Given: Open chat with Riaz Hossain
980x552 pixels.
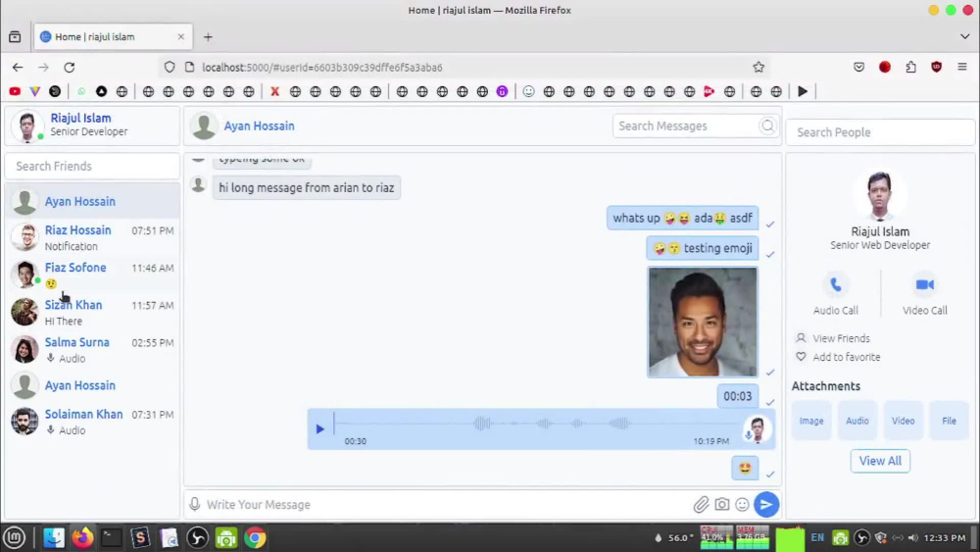Looking at the screenshot, I should (92, 237).
